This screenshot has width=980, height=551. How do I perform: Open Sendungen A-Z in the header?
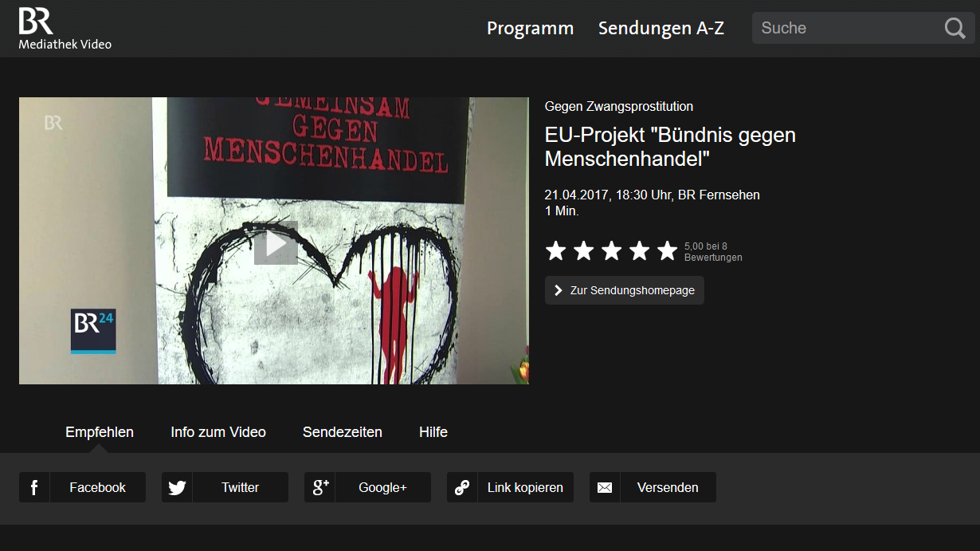[x=661, y=29]
